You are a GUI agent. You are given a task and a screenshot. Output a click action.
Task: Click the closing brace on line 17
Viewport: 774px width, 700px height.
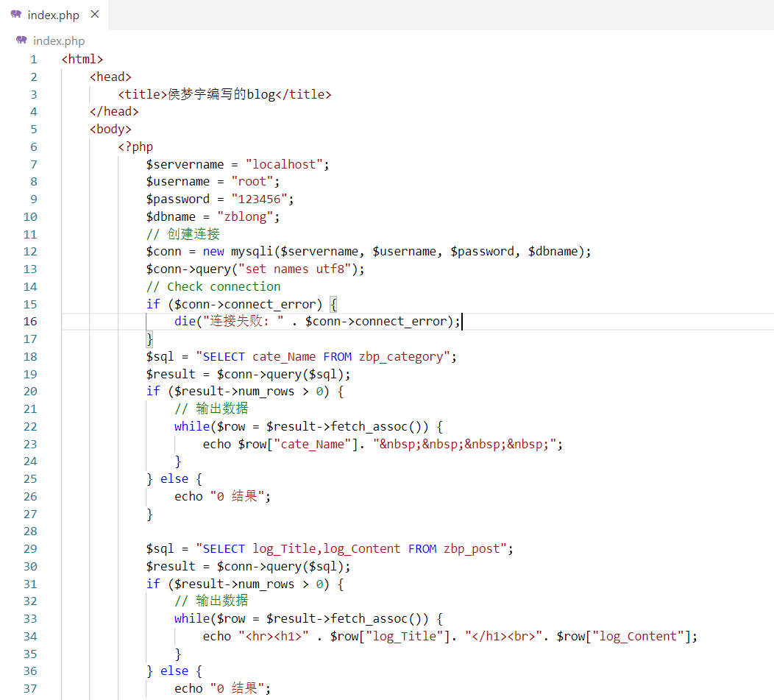point(149,339)
